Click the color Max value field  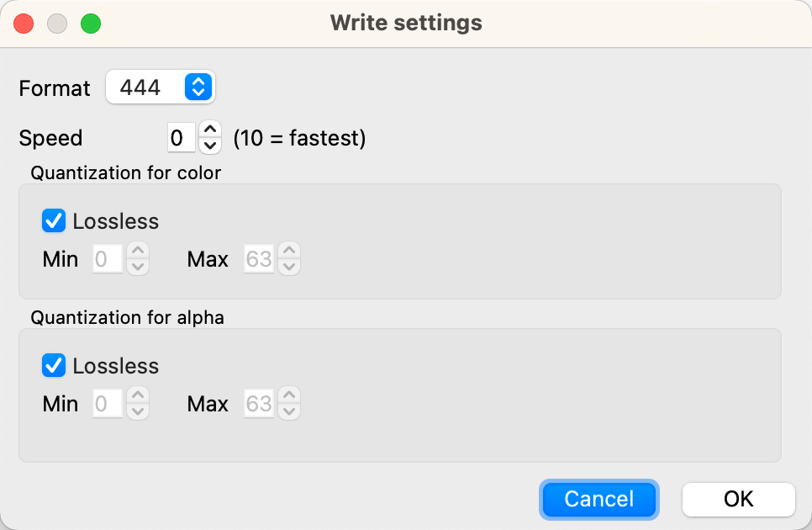coord(258,259)
